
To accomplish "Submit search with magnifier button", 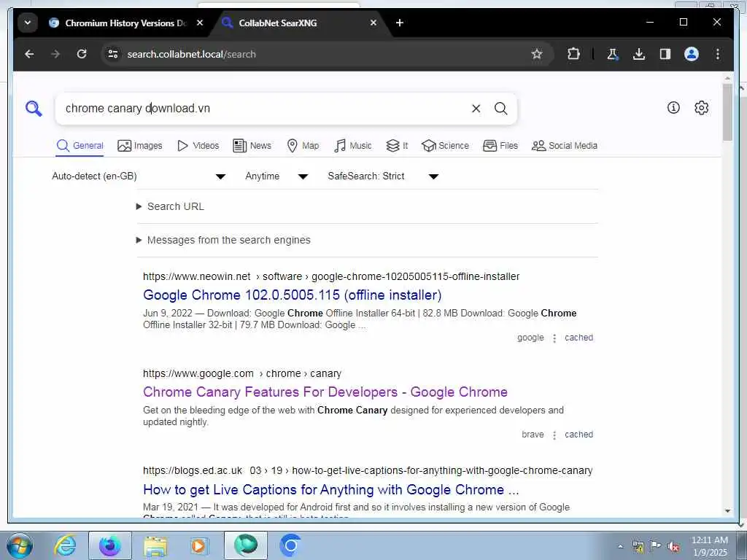I will pos(500,109).
